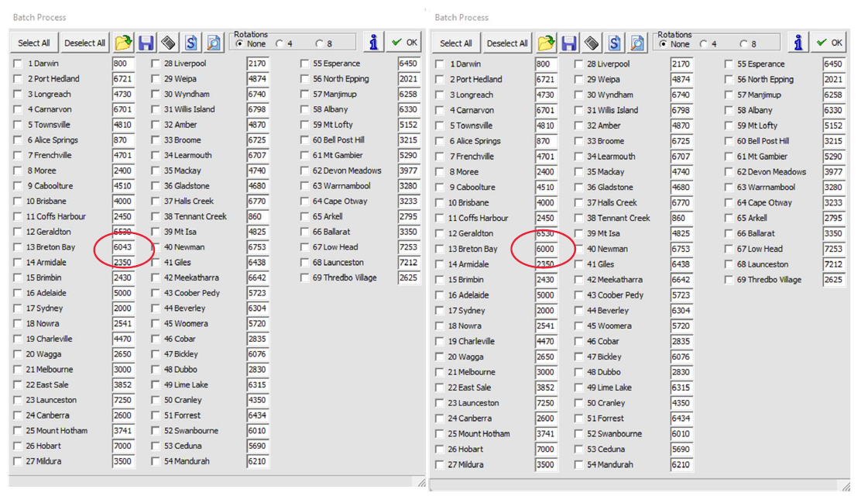Click the blue S icon in left dialog

pos(191,43)
